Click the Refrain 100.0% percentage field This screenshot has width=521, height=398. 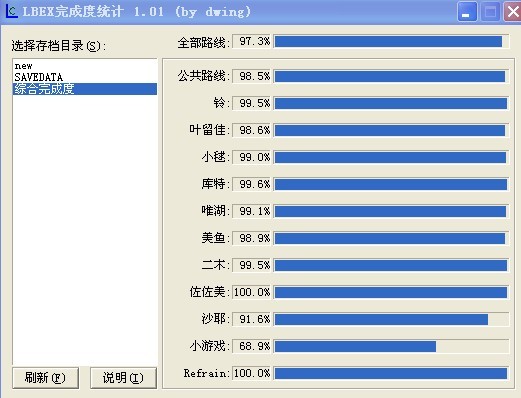click(x=252, y=373)
